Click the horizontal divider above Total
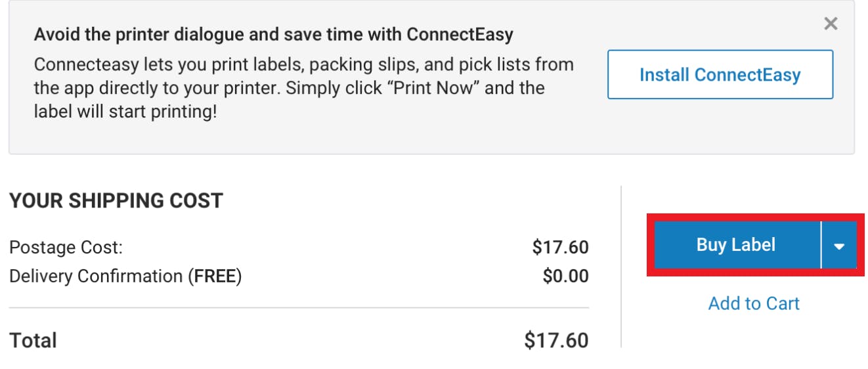The image size is (868, 369). point(299,307)
